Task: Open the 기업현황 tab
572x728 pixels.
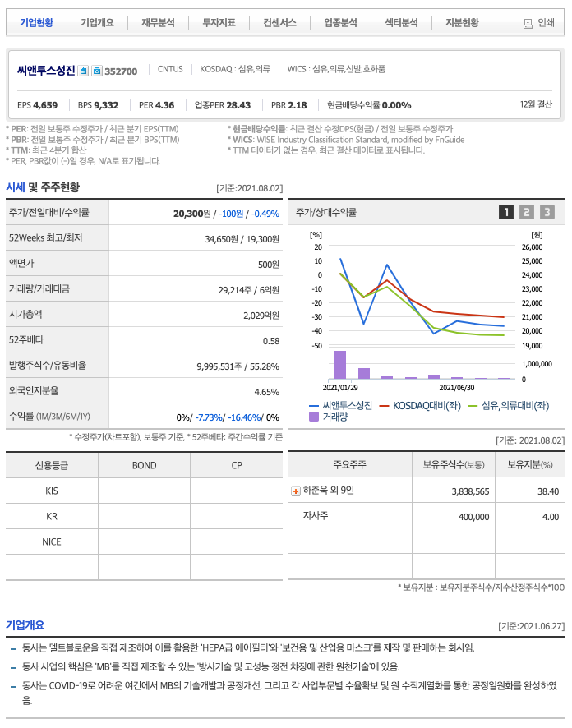Action: 37,22
